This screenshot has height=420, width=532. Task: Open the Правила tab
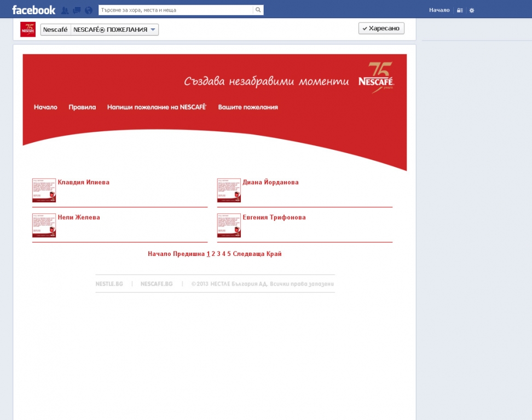(x=82, y=107)
